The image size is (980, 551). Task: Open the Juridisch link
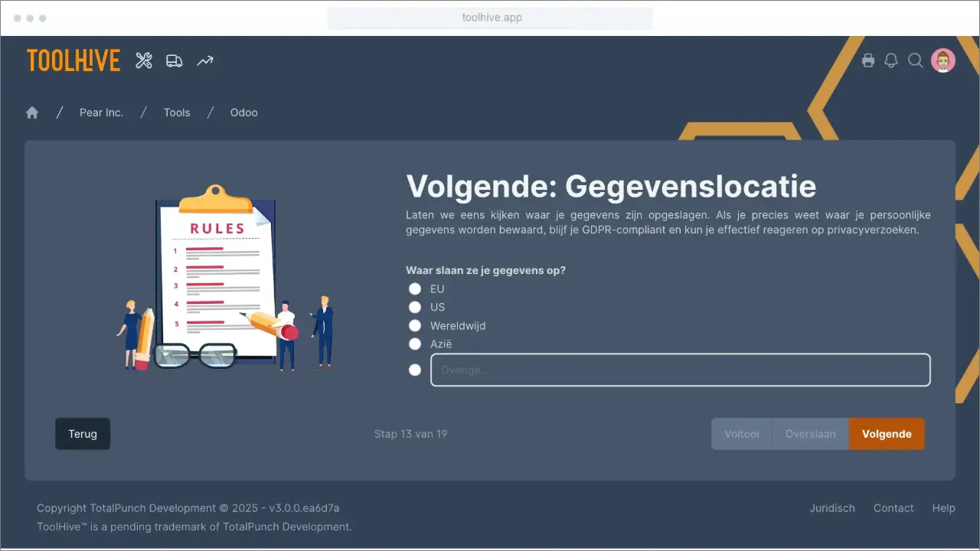pos(831,508)
